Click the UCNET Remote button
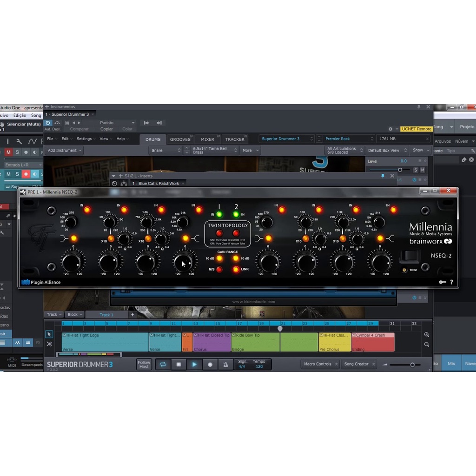 (x=416, y=129)
